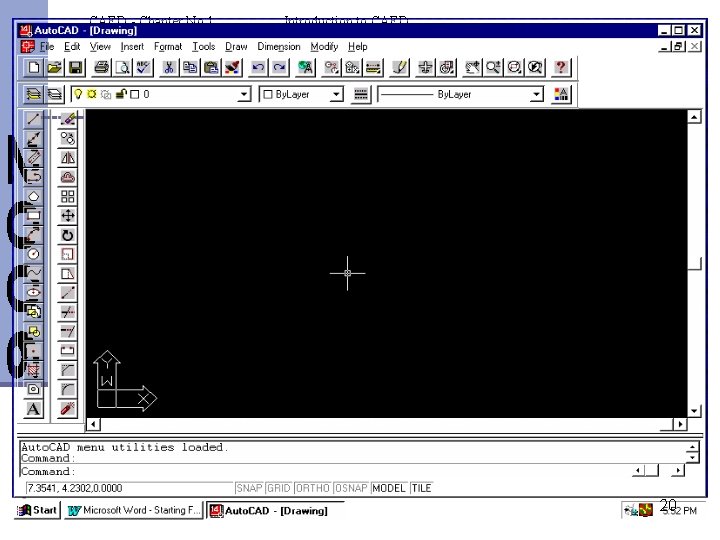The image size is (720, 540).
Task: Toggle MODEL space in status bar
Action: (x=389, y=488)
